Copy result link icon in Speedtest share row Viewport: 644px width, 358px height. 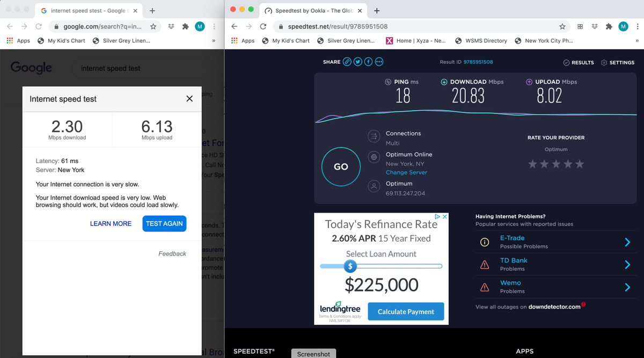pos(347,62)
